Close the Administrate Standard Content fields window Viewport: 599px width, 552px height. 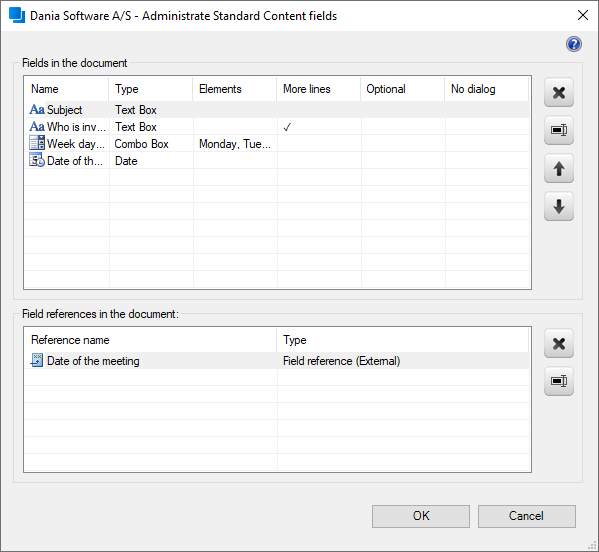tap(583, 15)
